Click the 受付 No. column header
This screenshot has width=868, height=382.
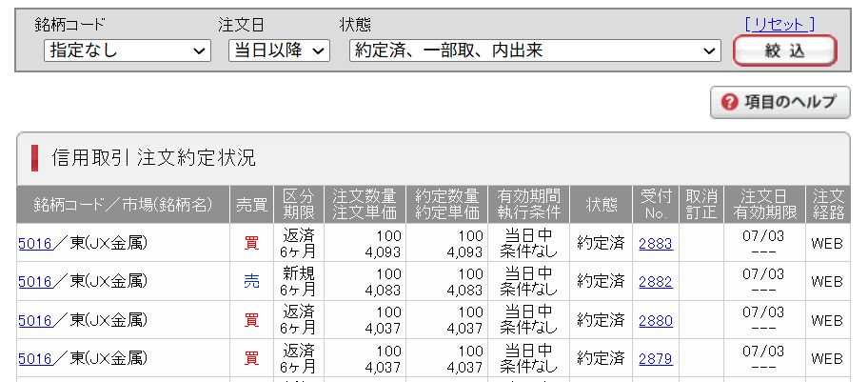[656, 205]
